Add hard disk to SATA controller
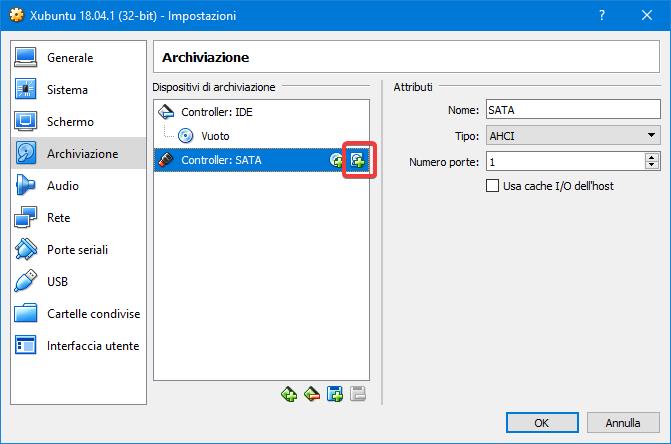The width and height of the screenshot is (671, 444). 358,160
